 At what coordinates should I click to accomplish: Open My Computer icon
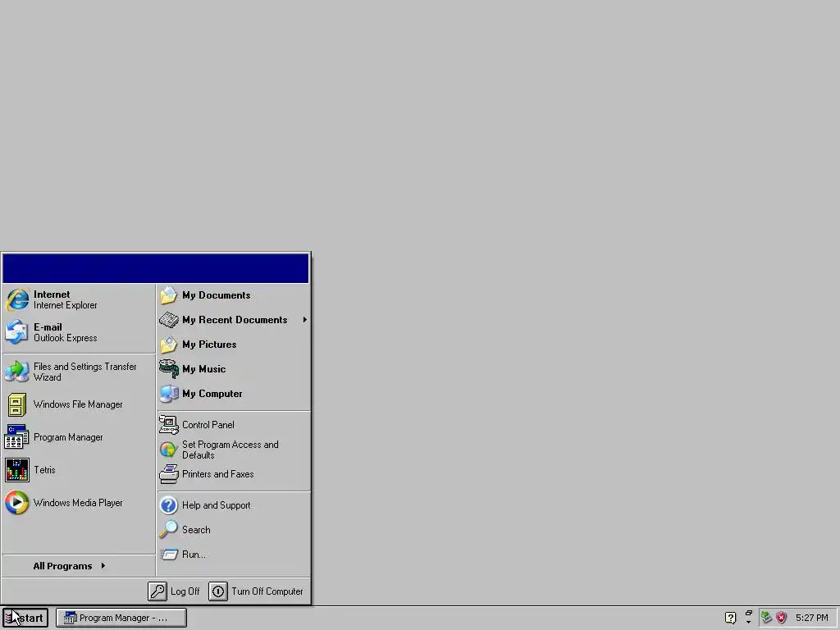click(x=169, y=394)
